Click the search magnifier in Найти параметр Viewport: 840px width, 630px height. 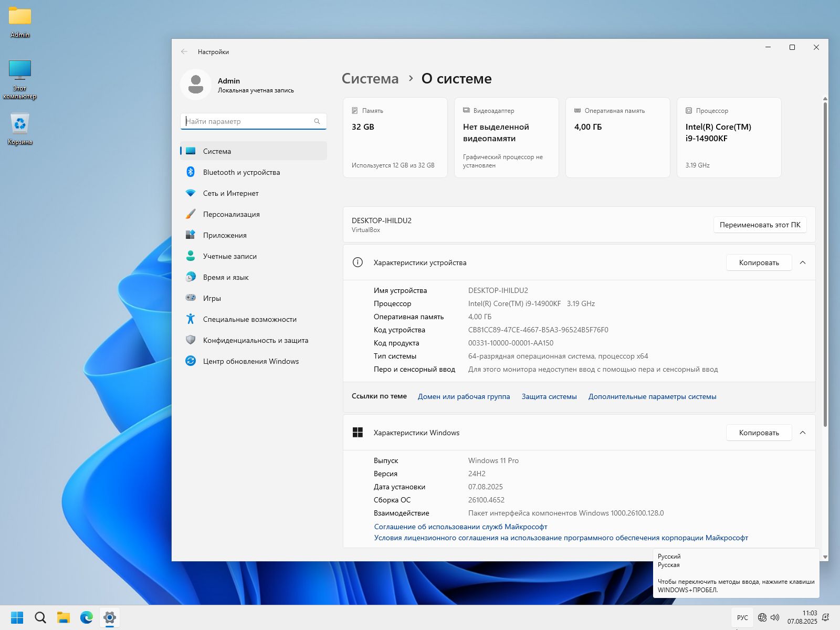pyautogui.click(x=317, y=121)
